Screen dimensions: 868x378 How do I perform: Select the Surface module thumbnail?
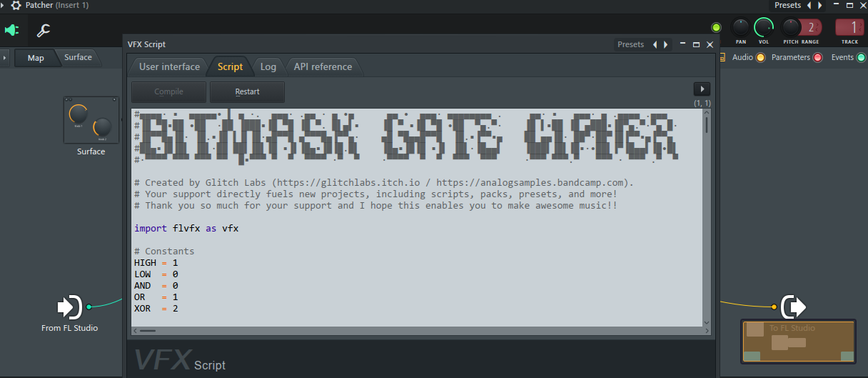point(91,120)
